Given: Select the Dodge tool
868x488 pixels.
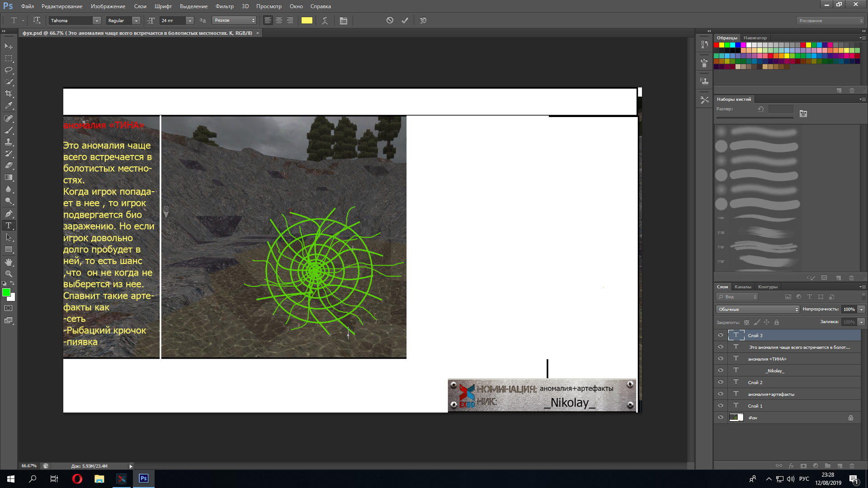Looking at the screenshot, I should point(9,201).
